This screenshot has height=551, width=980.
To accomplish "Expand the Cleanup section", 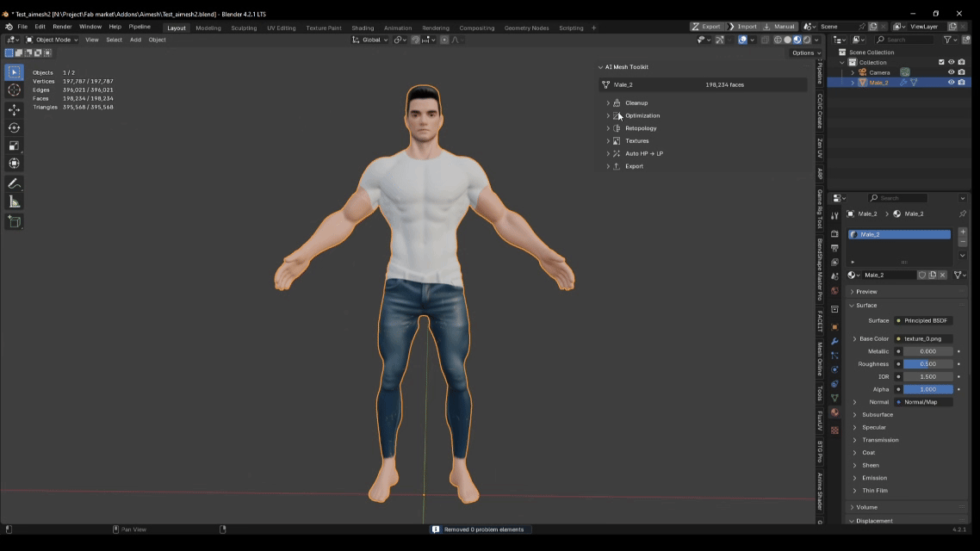I will (608, 103).
